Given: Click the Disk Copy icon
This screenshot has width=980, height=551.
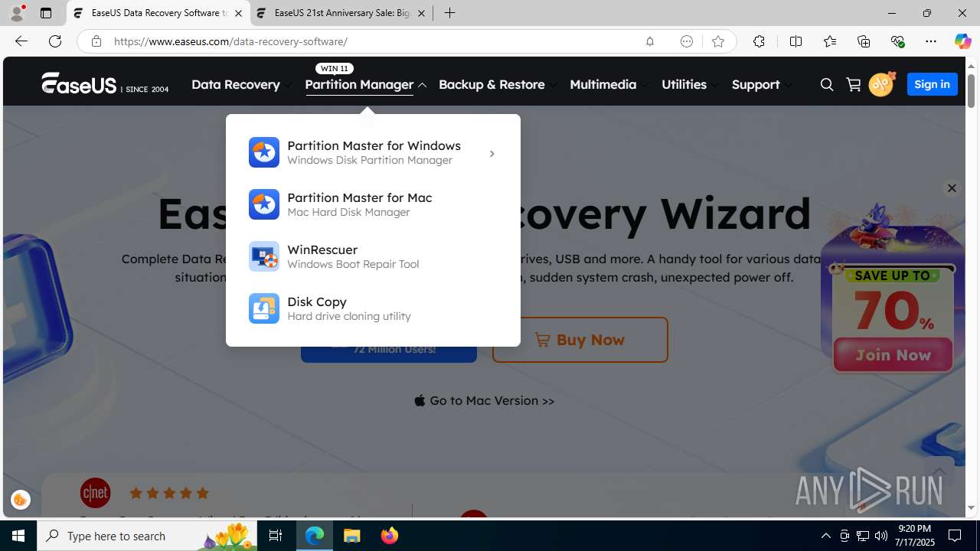Looking at the screenshot, I should coord(264,308).
